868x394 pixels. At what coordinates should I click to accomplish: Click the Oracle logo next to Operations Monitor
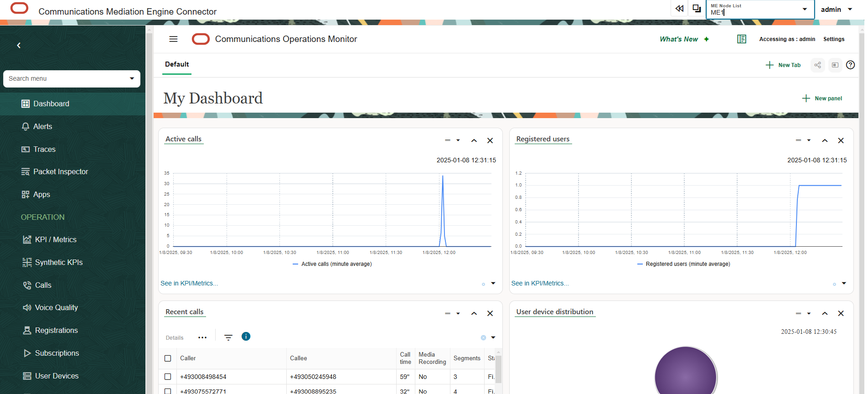[201, 39]
